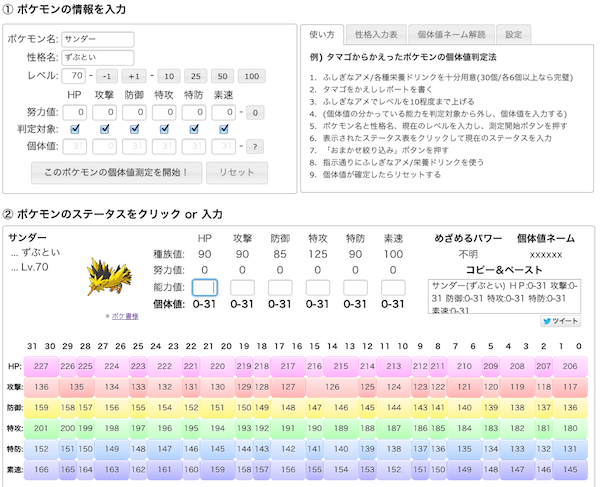Image resolution: width=600 pixels, height=487 pixels.
Task: Select HP stat value 213
Action: 394,366
